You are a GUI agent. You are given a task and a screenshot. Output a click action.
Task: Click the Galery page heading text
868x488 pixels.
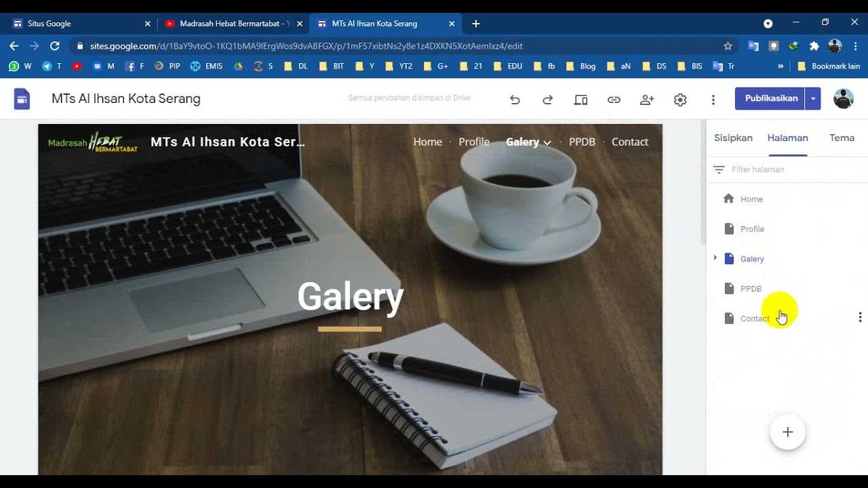click(350, 297)
